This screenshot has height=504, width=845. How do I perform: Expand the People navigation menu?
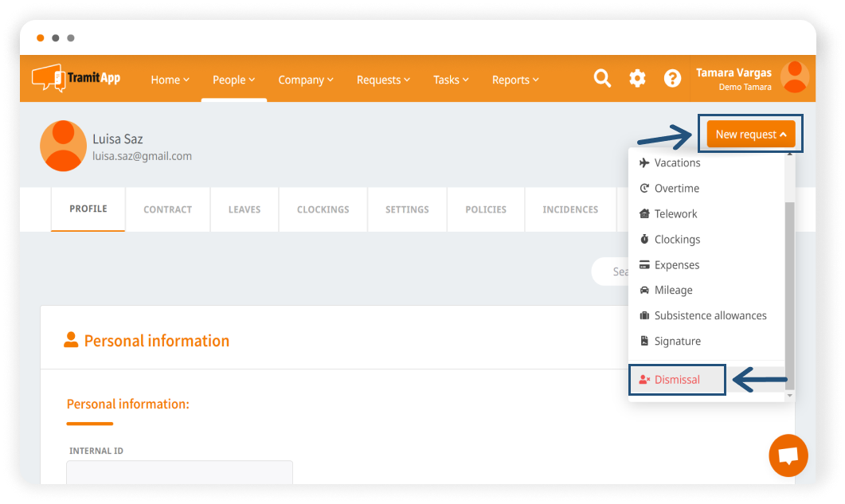(x=233, y=80)
